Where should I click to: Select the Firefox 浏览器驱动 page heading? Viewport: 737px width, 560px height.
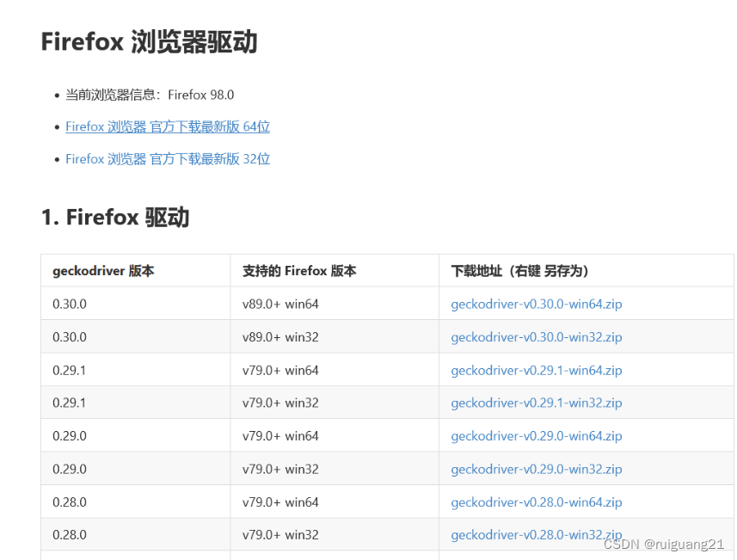click(150, 40)
